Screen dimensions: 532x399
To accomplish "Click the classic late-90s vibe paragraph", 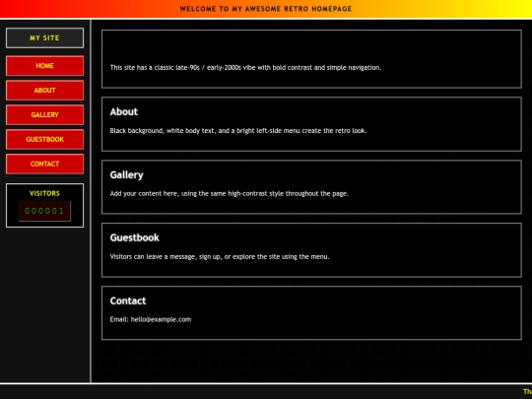I will (245, 68).
